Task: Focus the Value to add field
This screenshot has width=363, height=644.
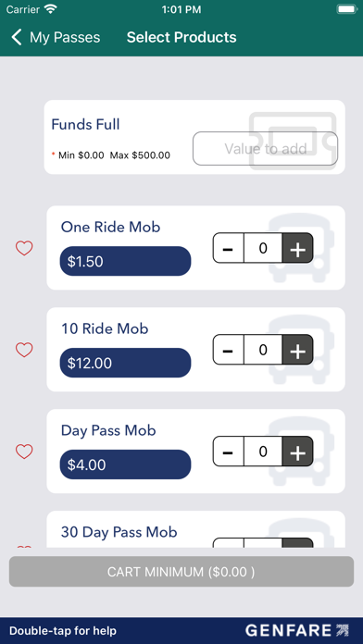Action: coord(265,148)
